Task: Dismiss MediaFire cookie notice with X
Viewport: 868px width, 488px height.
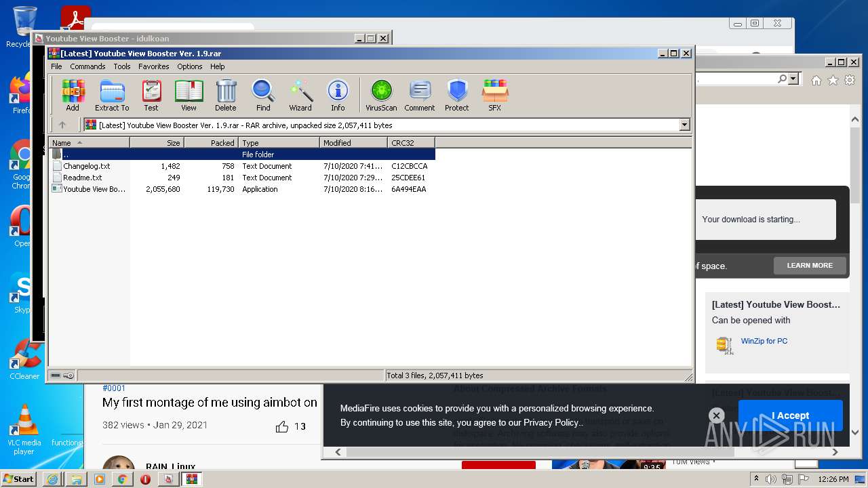Action: (x=716, y=415)
